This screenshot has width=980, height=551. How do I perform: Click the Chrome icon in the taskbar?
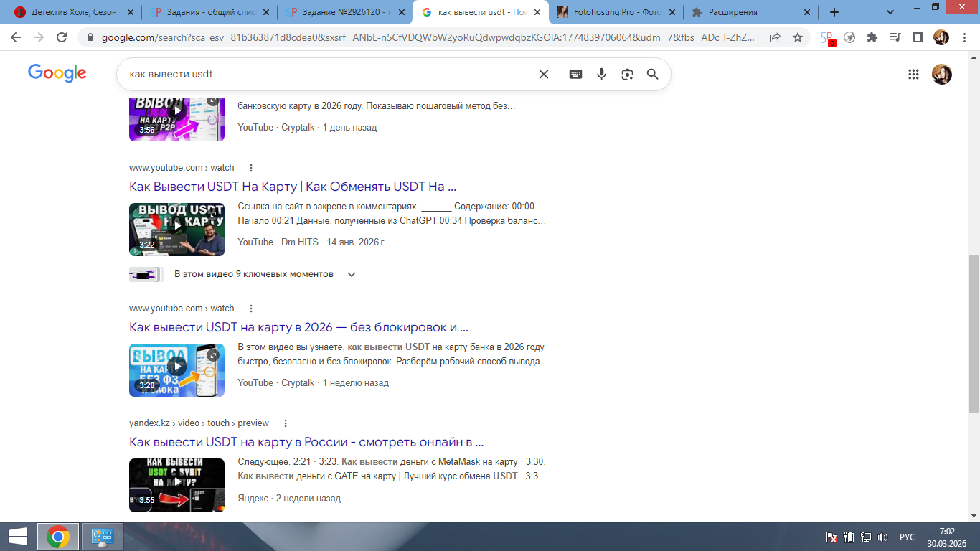click(58, 537)
